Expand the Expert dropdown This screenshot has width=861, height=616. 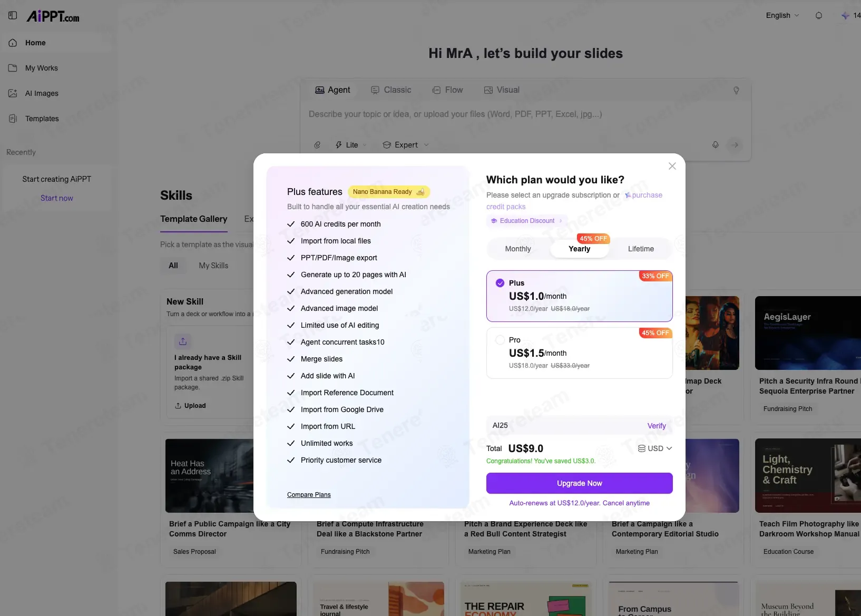(x=406, y=145)
